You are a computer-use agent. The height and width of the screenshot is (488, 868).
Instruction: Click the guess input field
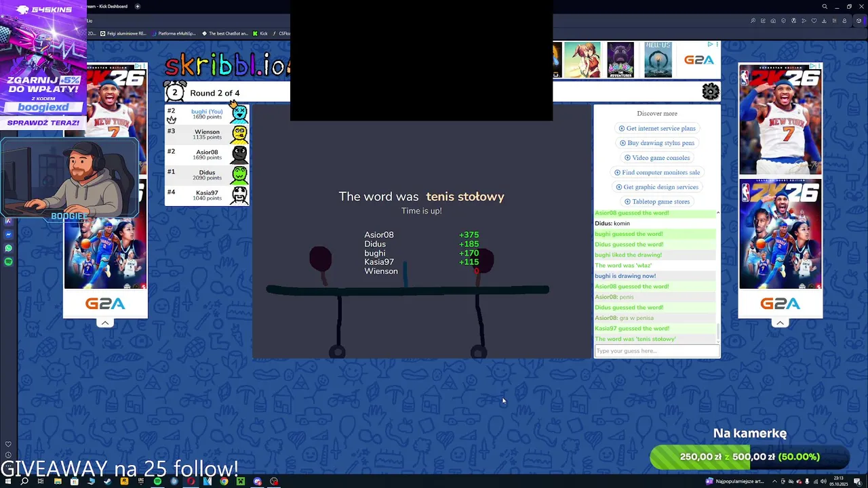[x=657, y=351]
